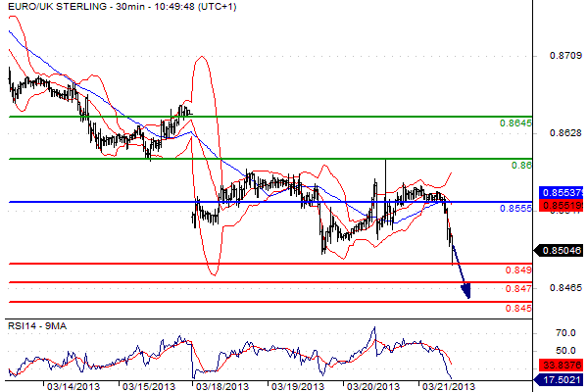This screenshot has height=392, width=588.
Task: Click the dark blue 17.5021 RSI tag
Action: tap(559, 377)
